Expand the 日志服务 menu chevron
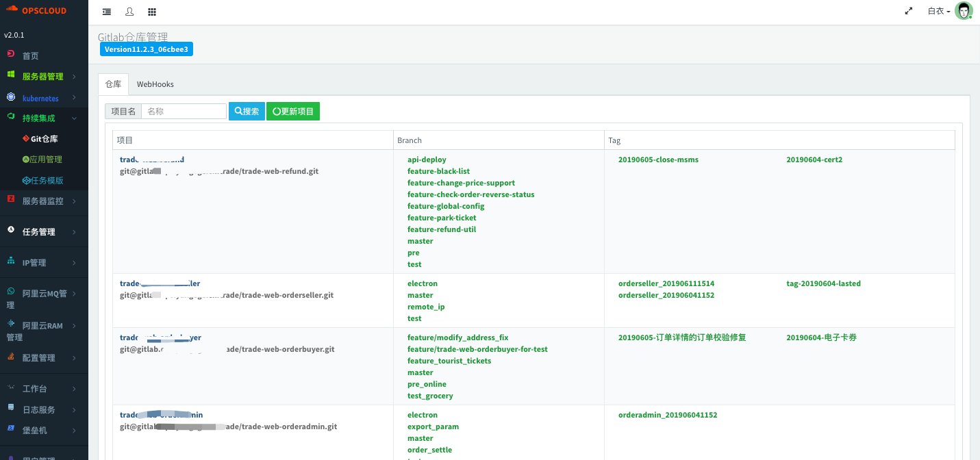 click(x=74, y=410)
